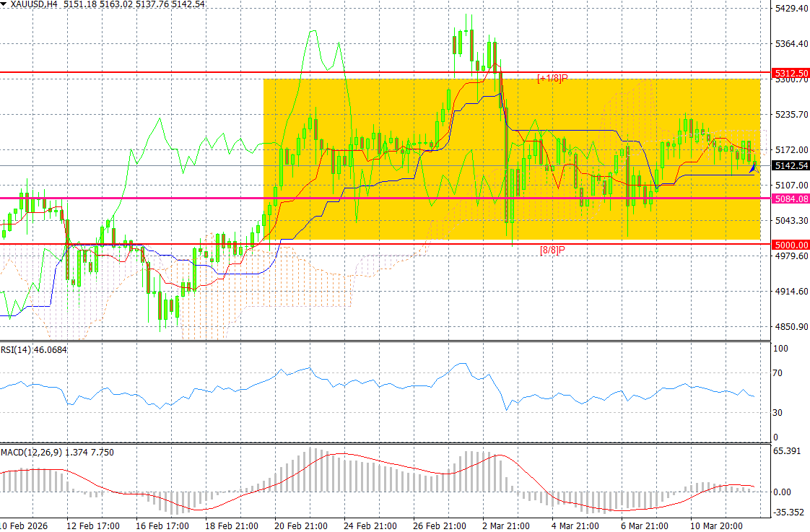Select the 10 Mar 20:00 time axis label
This screenshot has height=532, width=810.
pos(717,526)
